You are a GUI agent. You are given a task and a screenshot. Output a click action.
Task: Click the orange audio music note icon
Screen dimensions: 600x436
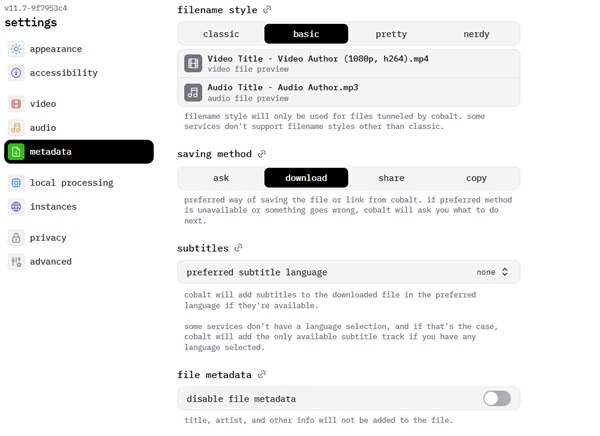tap(16, 127)
